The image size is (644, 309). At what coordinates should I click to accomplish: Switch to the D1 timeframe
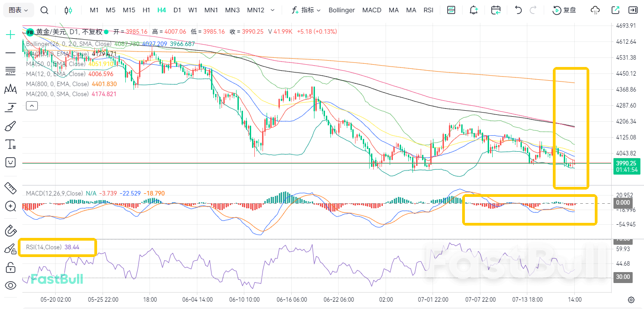177,10
